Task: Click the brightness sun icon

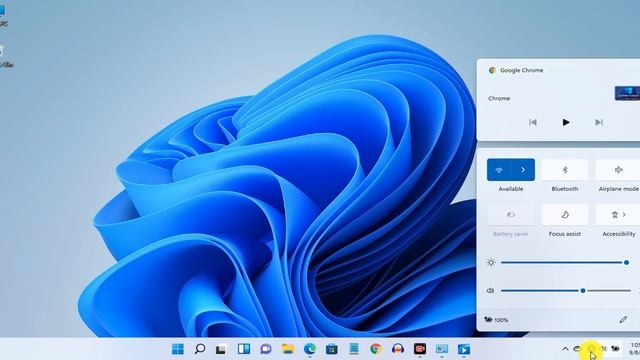Action: click(x=491, y=262)
